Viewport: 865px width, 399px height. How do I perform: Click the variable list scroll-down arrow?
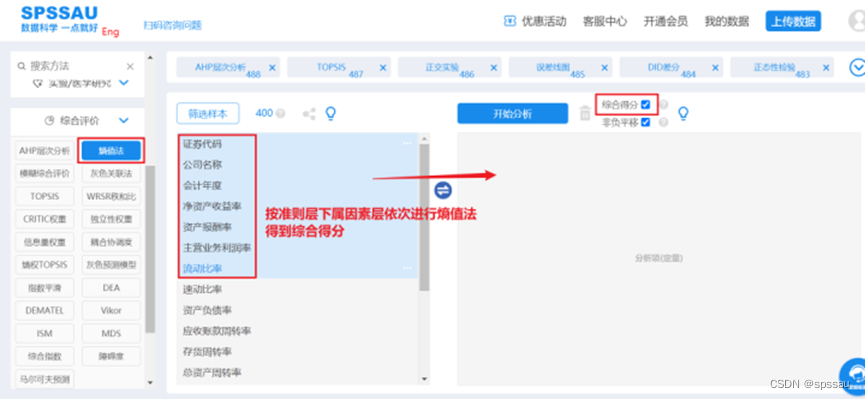click(424, 379)
